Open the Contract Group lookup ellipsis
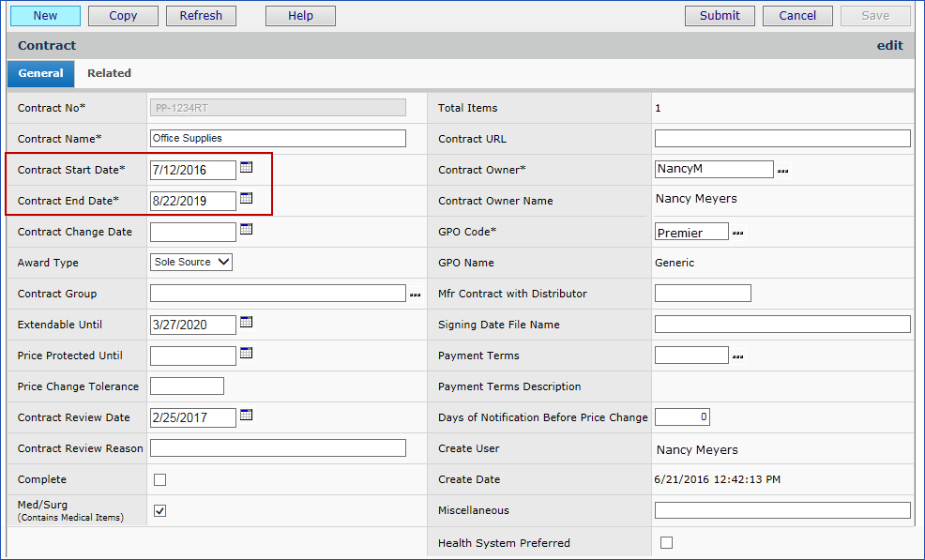The width and height of the screenshot is (925, 560). [x=415, y=295]
